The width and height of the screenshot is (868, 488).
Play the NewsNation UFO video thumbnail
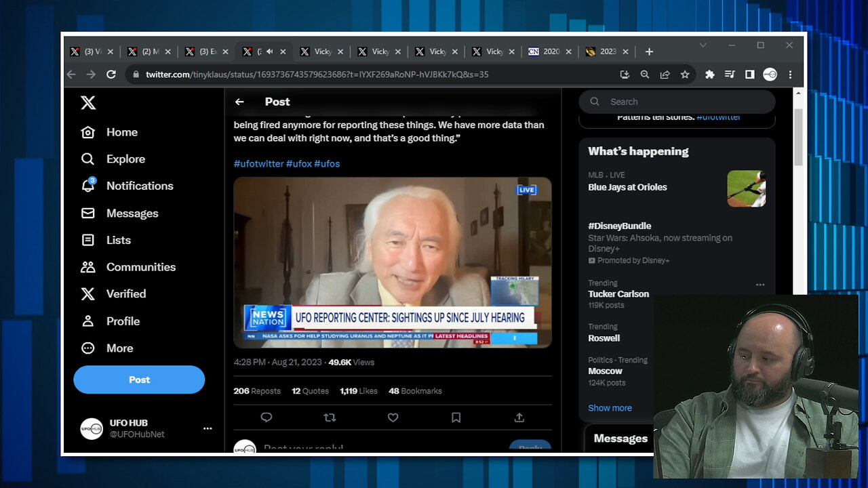[x=393, y=263]
